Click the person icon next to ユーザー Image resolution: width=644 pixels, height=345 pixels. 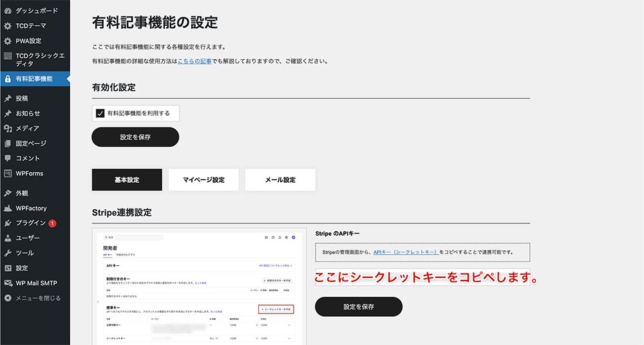pos(8,238)
